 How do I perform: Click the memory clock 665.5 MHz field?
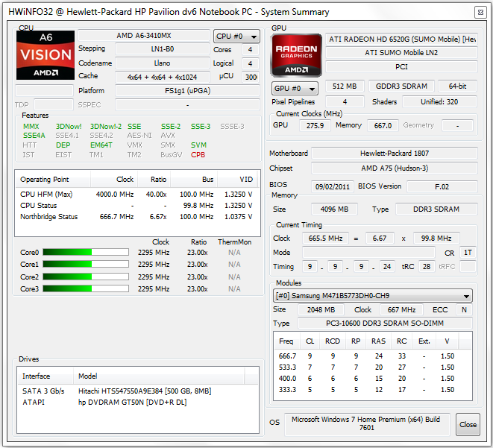click(325, 239)
